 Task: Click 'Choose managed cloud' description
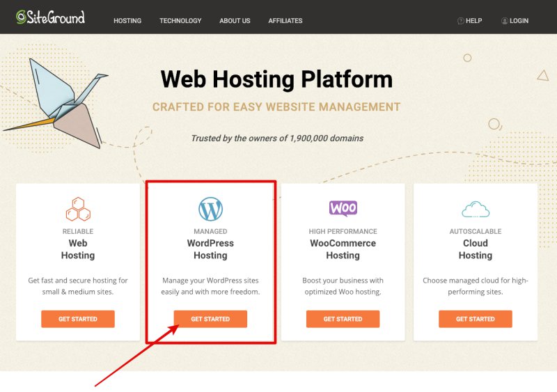coord(476,286)
